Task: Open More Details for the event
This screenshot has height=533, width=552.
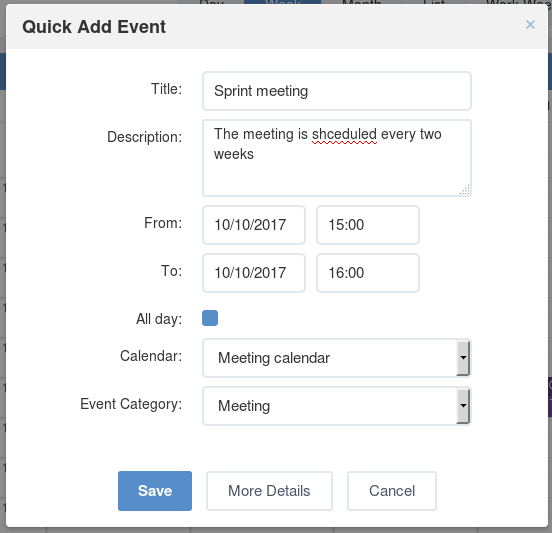Action: 269,491
